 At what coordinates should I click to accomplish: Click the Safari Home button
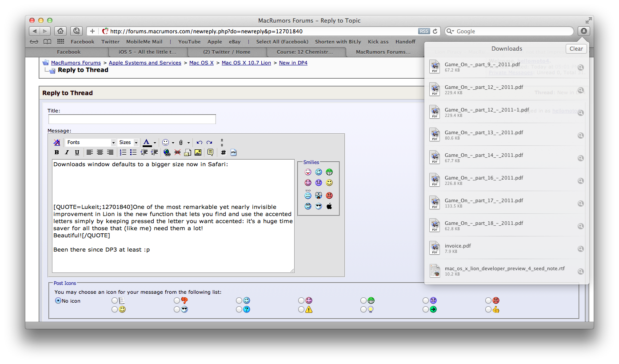(60, 31)
